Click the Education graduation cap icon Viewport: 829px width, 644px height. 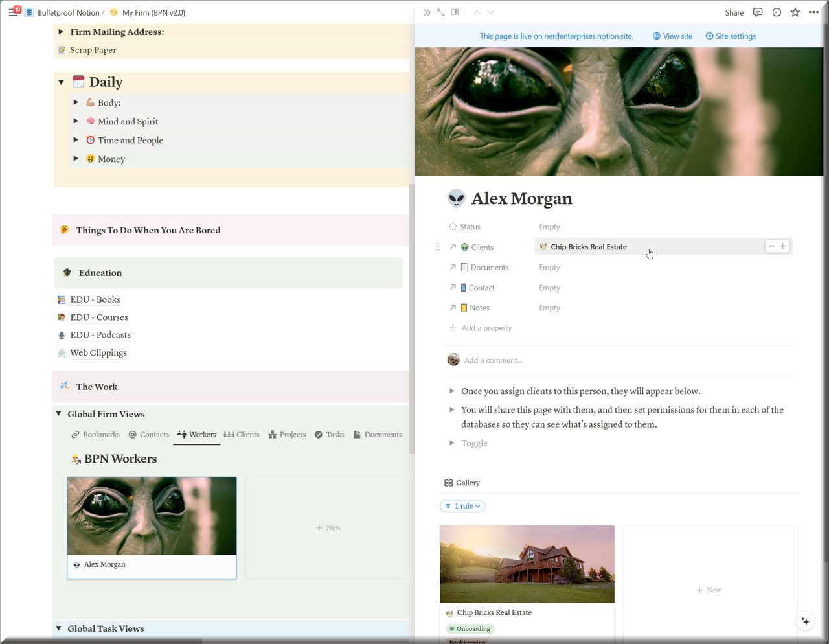tap(67, 273)
